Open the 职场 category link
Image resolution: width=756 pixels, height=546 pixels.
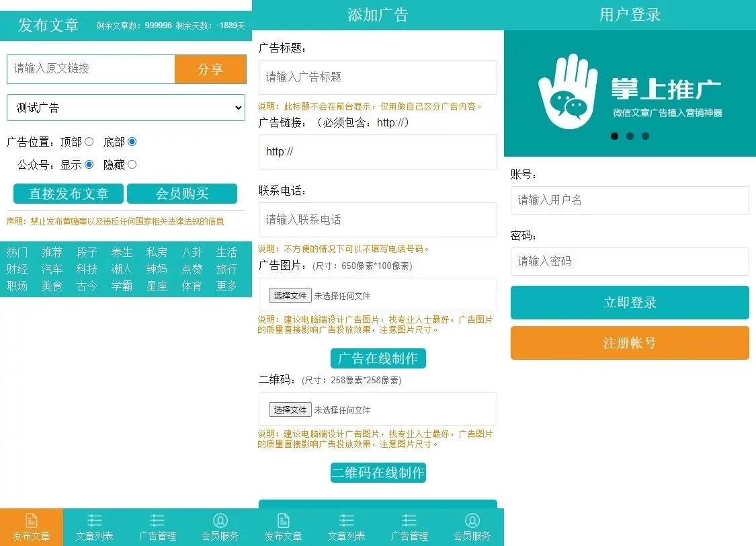17,286
